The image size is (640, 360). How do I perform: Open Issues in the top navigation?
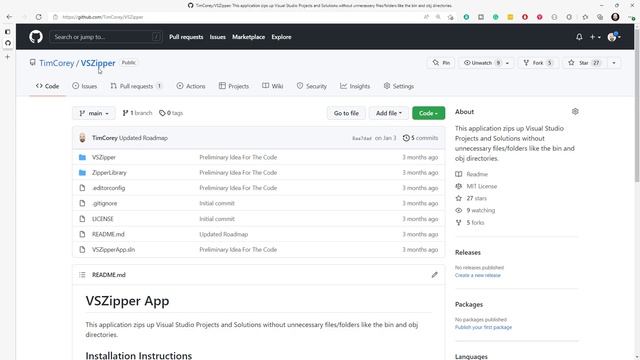click(x=218, y=37)
